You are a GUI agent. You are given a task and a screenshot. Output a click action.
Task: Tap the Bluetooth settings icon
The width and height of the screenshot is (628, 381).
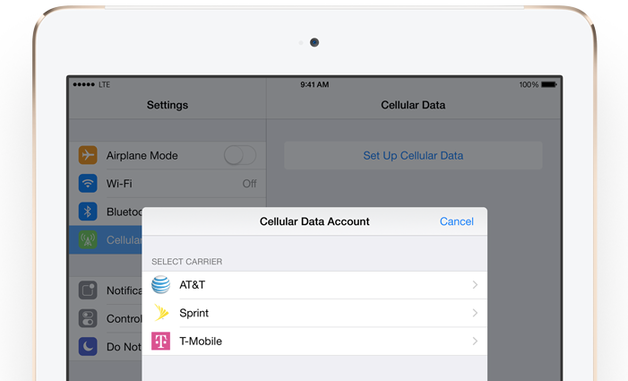[88, 212]
